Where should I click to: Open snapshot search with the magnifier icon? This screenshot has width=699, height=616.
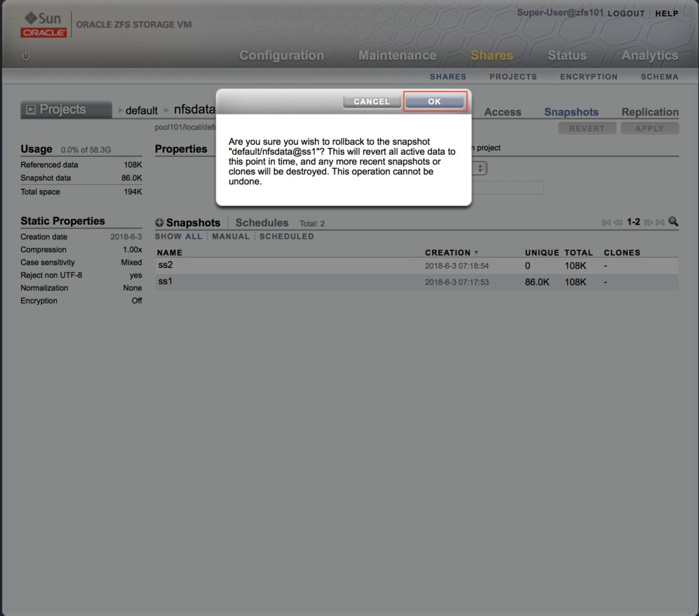[x=674, y=222]
